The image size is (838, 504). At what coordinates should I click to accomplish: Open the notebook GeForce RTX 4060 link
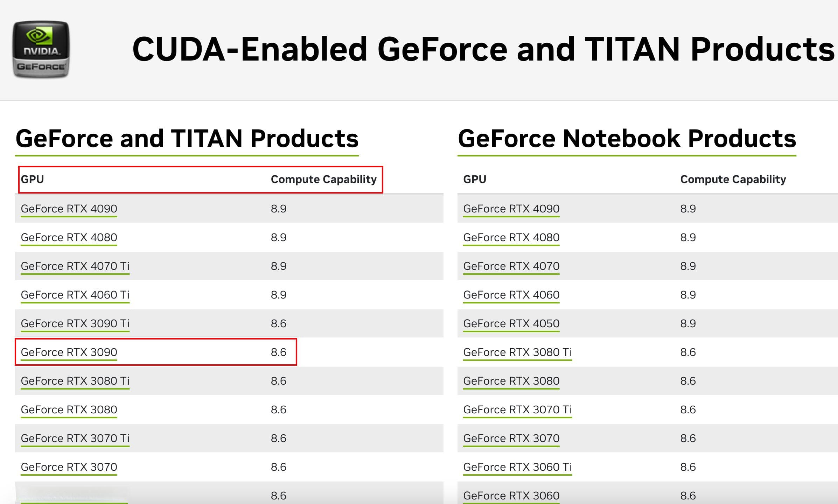click(x=511, y=295)
